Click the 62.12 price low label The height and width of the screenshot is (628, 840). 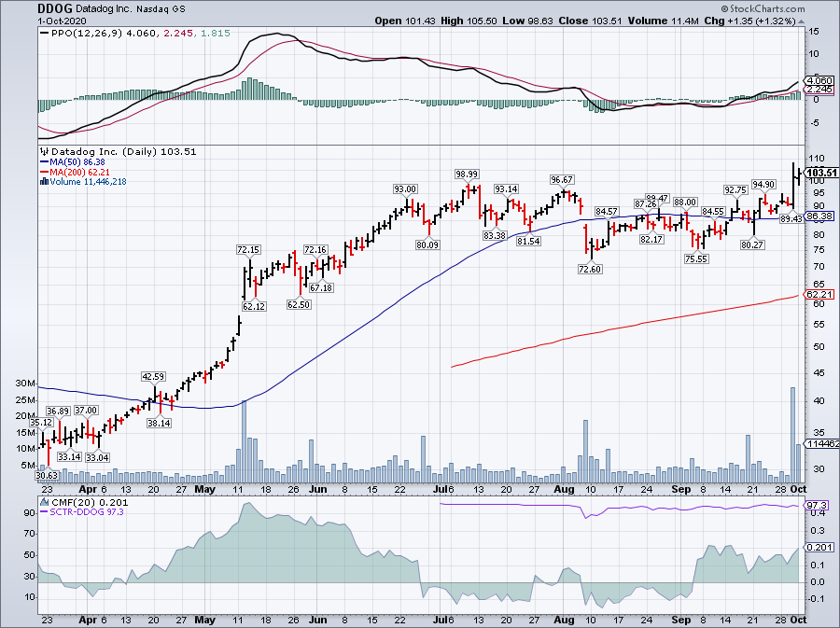pos(254,307)
